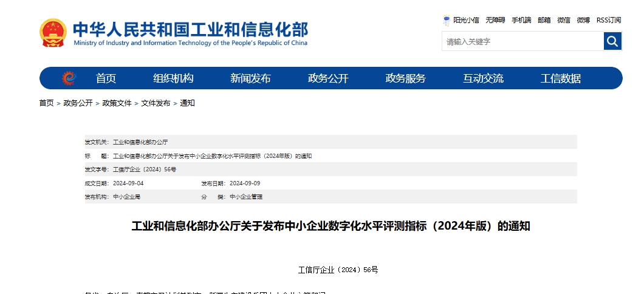Open the 微信 link in top bar

point(564,20)
